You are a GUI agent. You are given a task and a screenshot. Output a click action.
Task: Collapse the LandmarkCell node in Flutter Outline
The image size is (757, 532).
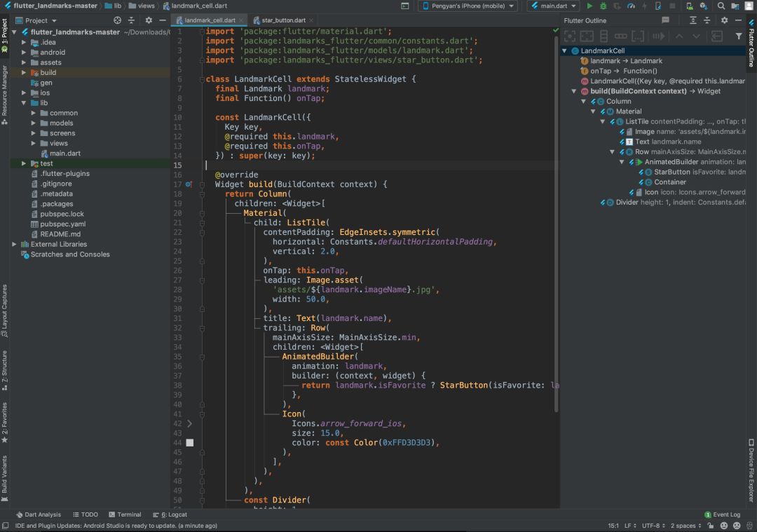coord(564,50)
